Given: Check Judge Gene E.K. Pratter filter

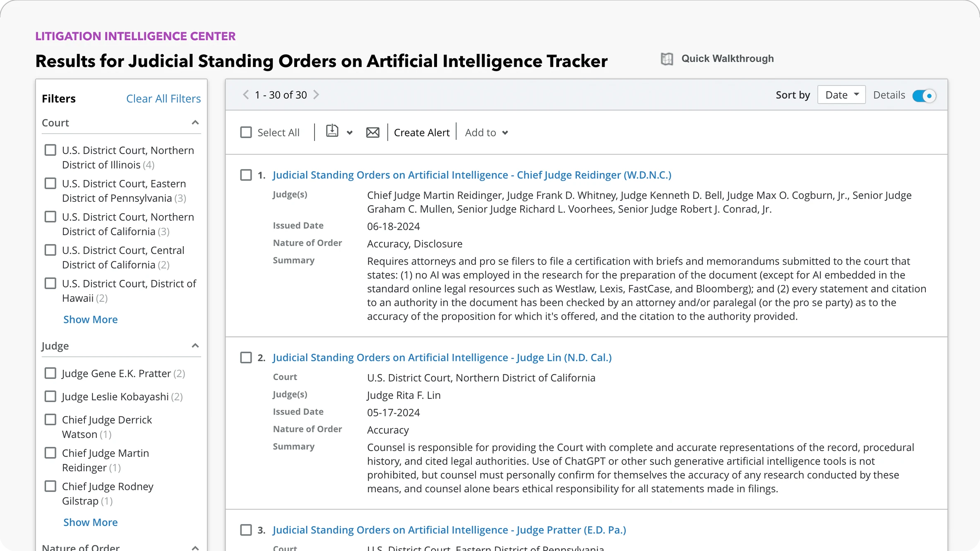Looking at the screenshot, I should click(x=50, y=373).
